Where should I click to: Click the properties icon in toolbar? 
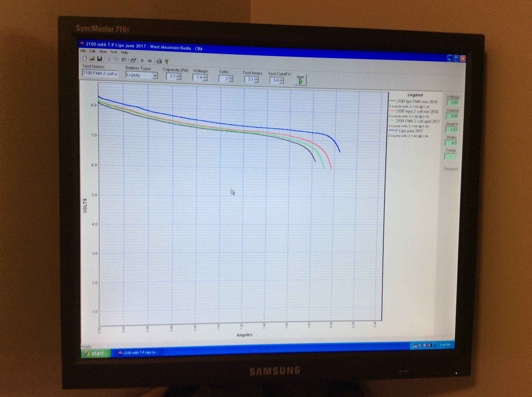coord(133,60)
